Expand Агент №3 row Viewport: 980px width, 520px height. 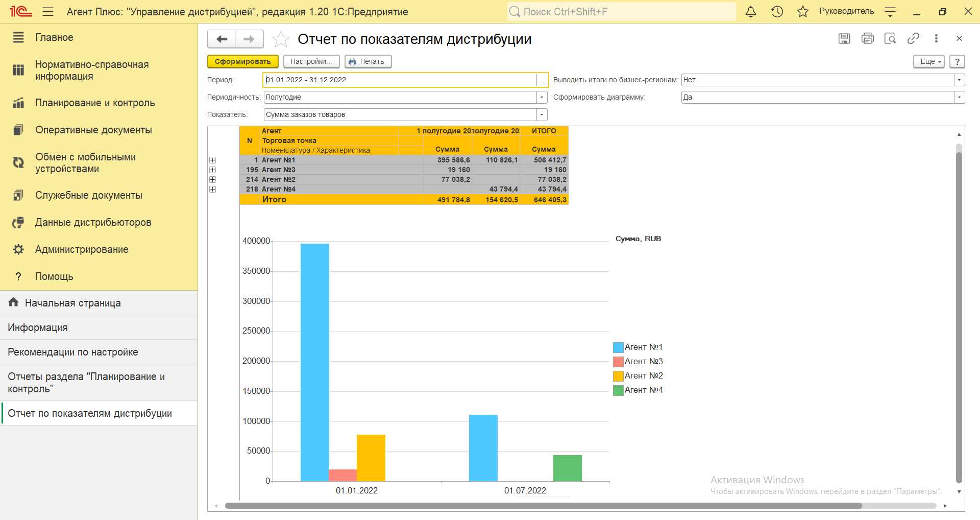pos(213,170)
